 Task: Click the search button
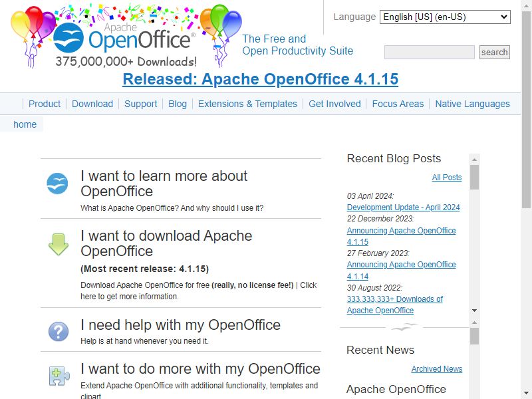pos(494,53)
